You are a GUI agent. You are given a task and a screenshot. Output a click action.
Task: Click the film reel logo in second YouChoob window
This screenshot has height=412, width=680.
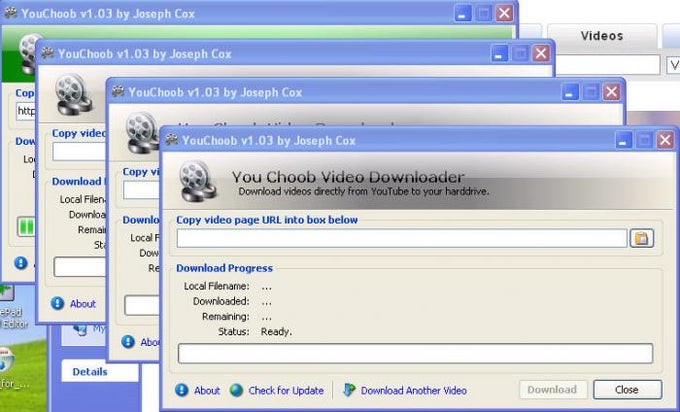tap(73, 94)
